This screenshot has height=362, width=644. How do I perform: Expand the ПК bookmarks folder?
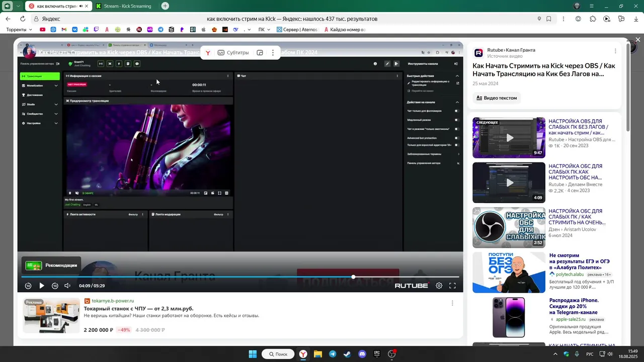coord(265,30)
